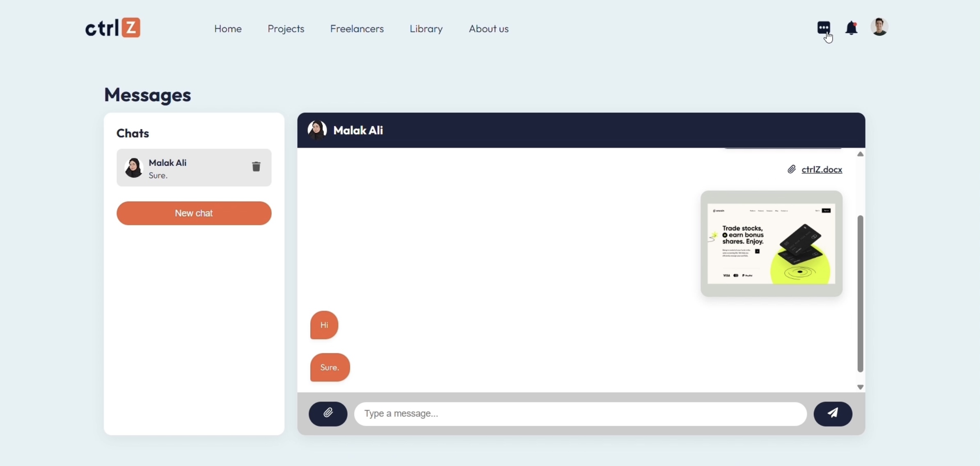Click Malak Ali's avatar in chat header
Viewport: 980px width, 466px height.
click(x=317, y=130)
